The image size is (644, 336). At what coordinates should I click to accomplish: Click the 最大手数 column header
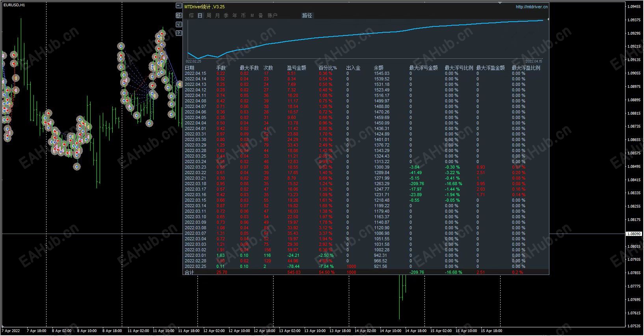tap(249, 68)
